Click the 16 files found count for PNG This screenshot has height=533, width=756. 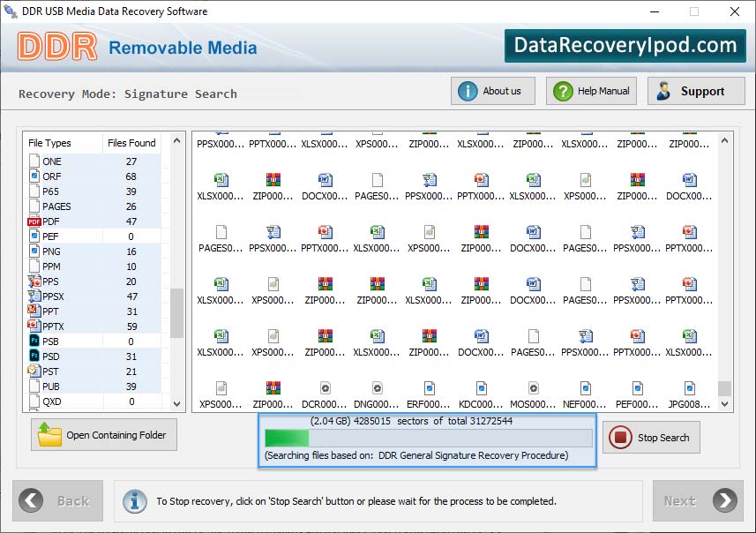point(131,251)
